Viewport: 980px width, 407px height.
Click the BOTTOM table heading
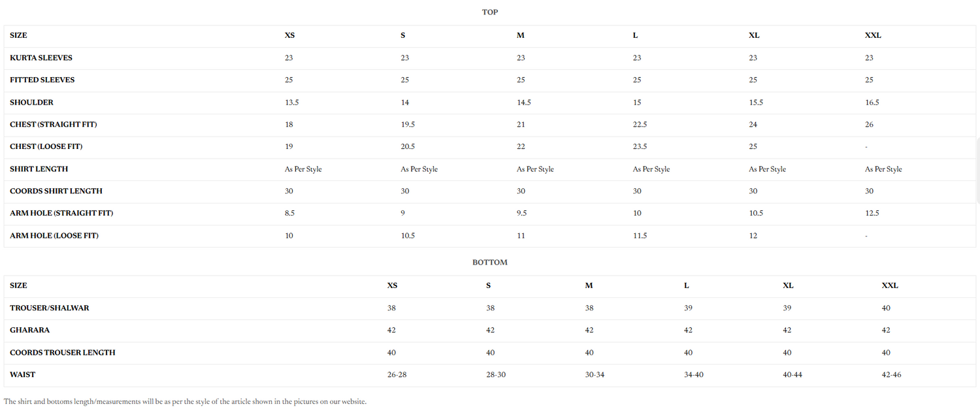click(490, 262)
